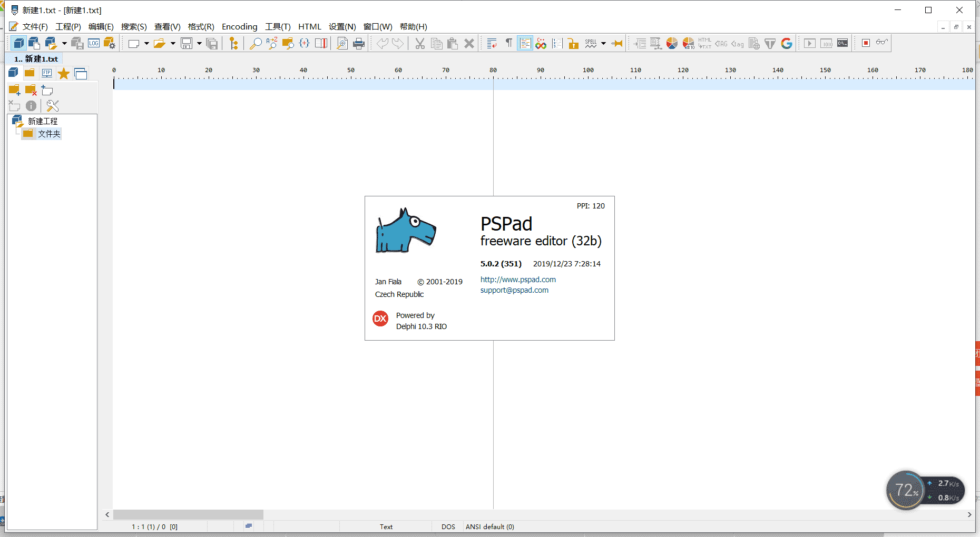Click the Text highlighter status cell

tap(386, 526)
